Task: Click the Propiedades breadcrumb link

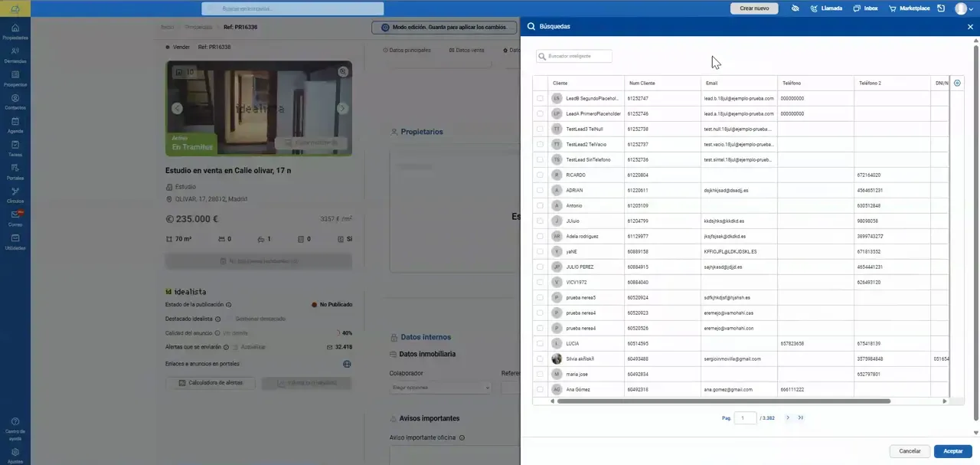Action: (198, 27)
